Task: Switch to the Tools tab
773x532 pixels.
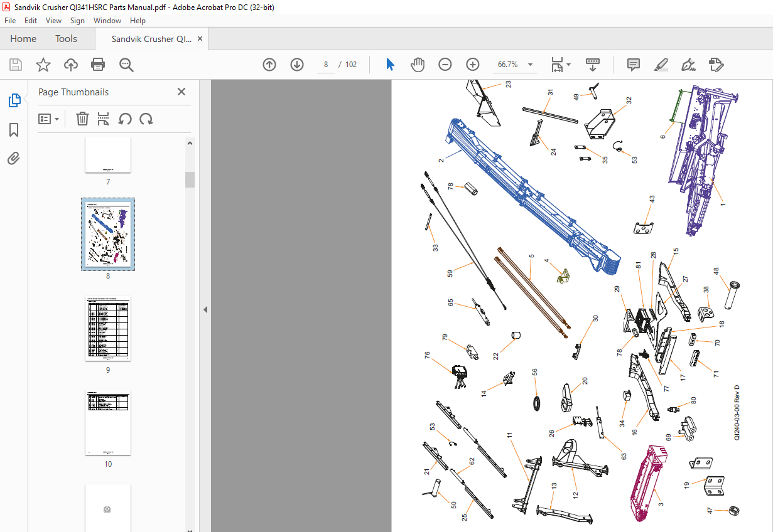Action: tap(66, 39)
